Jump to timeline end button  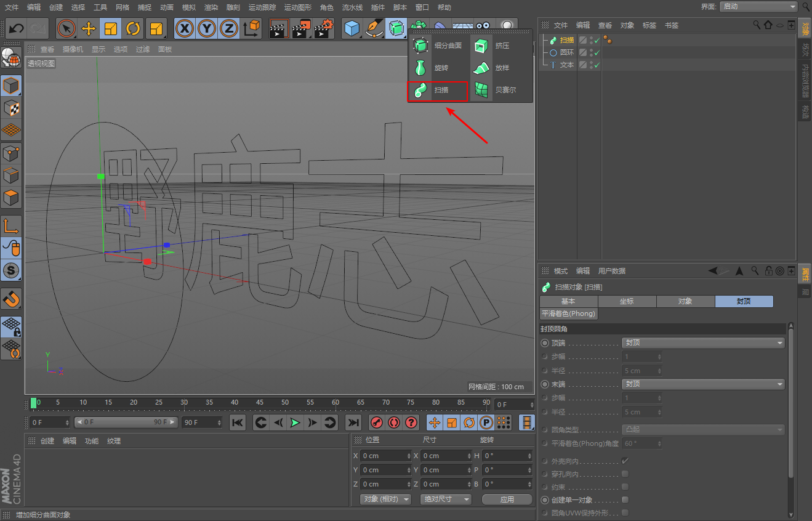[353, 422]
